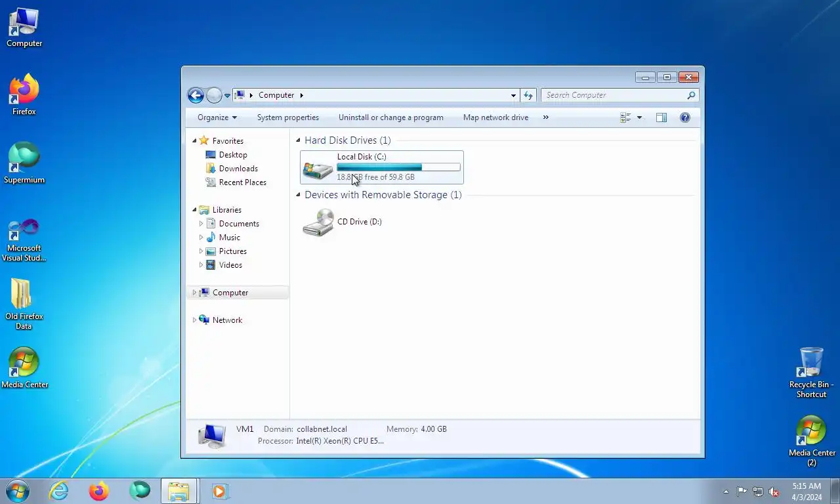Click Uninstall or change a program
This screenshot has width=840, height=504.
click(391, 117)
